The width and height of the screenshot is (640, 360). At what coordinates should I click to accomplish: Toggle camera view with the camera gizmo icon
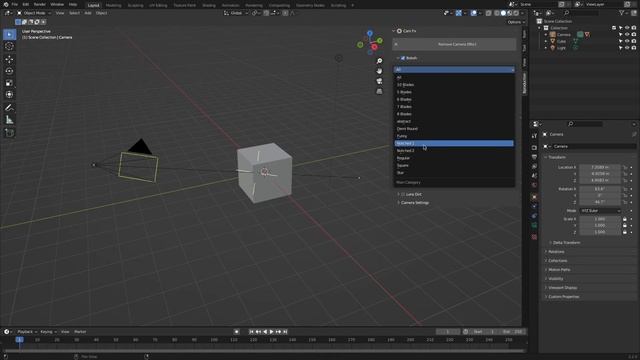point(379,81)
